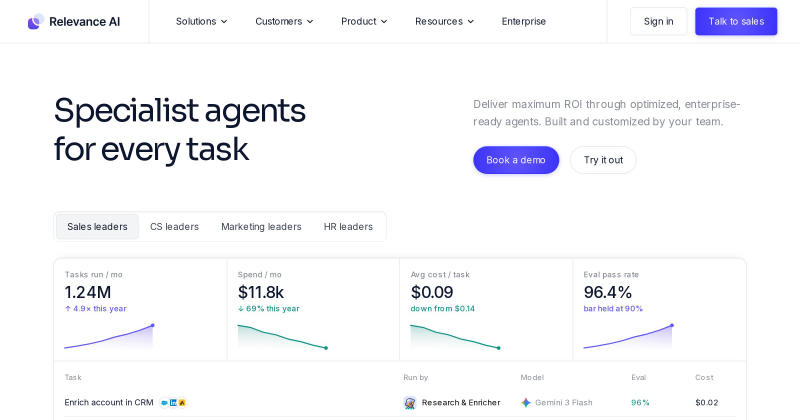Viewport: 800px width, 420px height.
Task: Open the Resources navigation menu
Action: coord(444,21)
